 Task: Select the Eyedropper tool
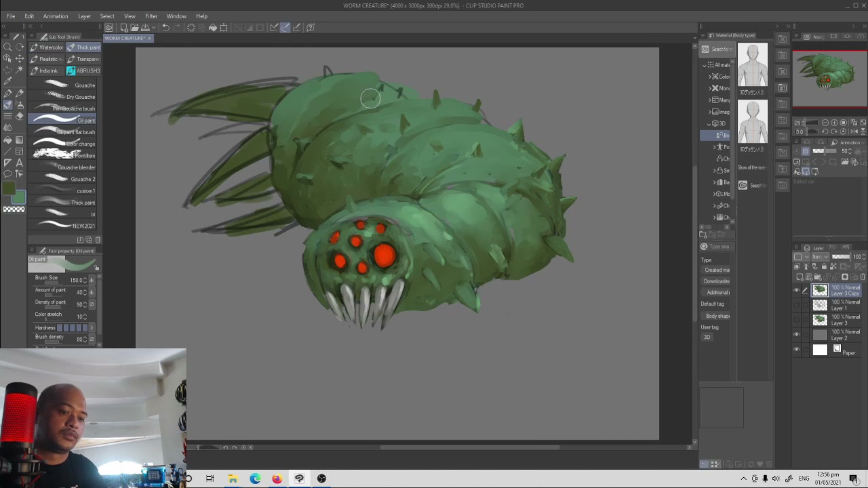click(x=7, y=81)
